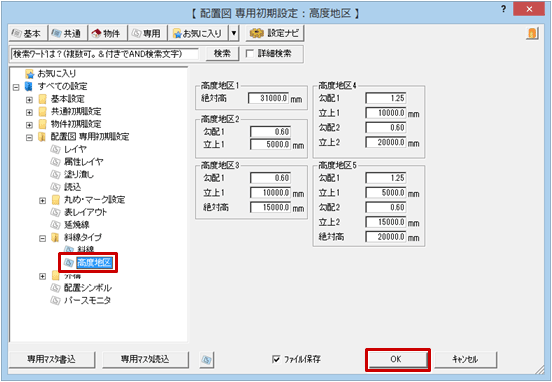Click the 配置図 専用初期設定 folder icon
552x382 pixels.
coord(43,137)
